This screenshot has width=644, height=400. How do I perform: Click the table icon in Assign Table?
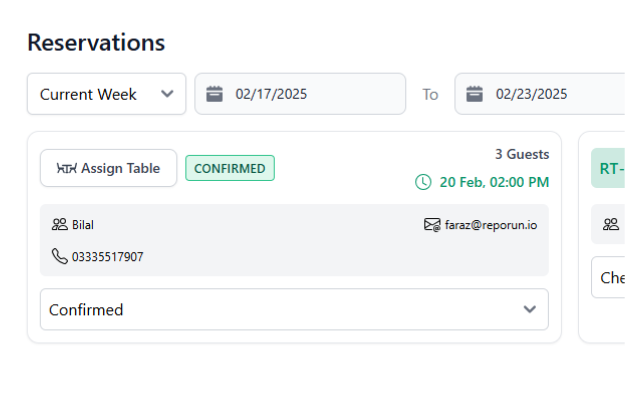click(67, 168)
